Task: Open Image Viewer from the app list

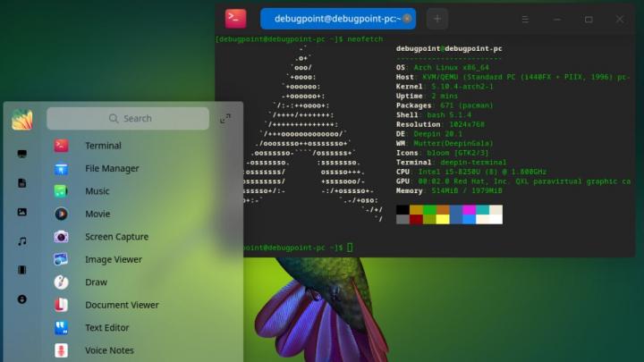Action: pyautogui.click(x=113, y=259)
